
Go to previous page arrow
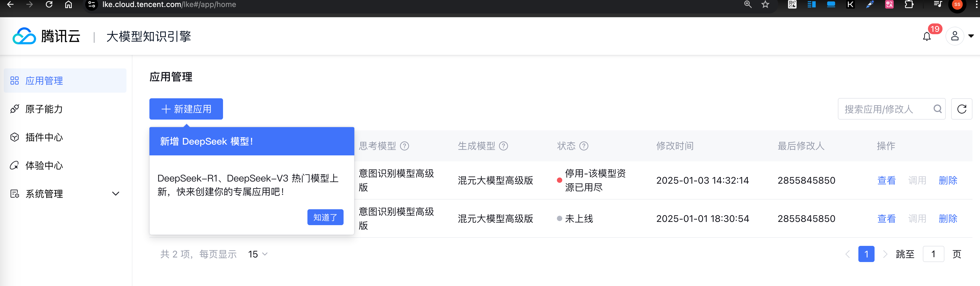848,254
